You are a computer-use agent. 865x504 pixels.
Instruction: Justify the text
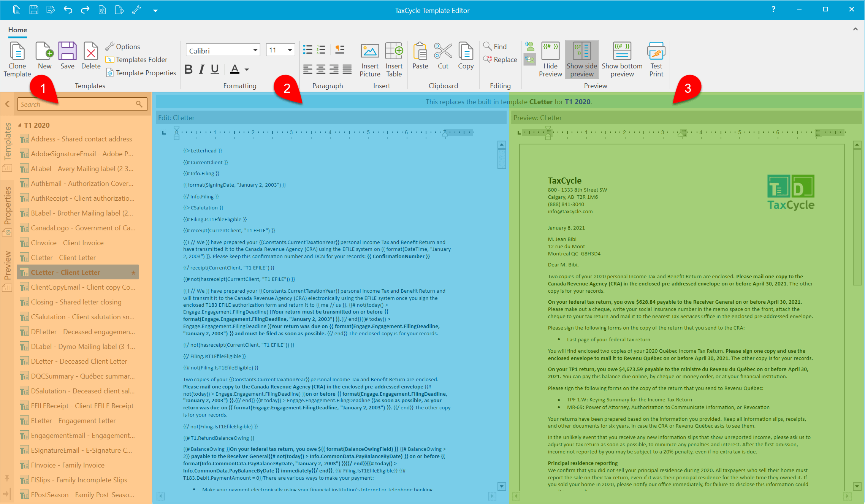pos(347,69)
